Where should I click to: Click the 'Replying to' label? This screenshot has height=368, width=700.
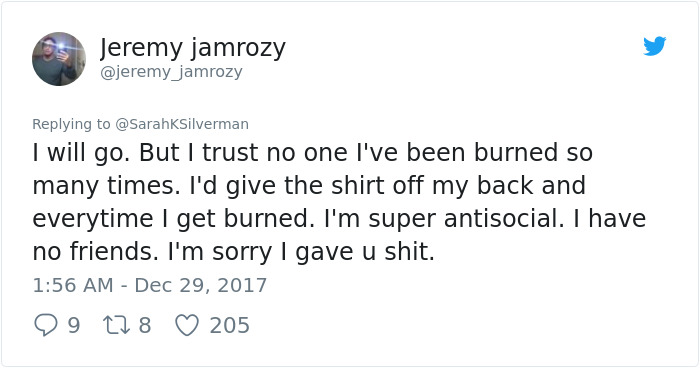71,124
